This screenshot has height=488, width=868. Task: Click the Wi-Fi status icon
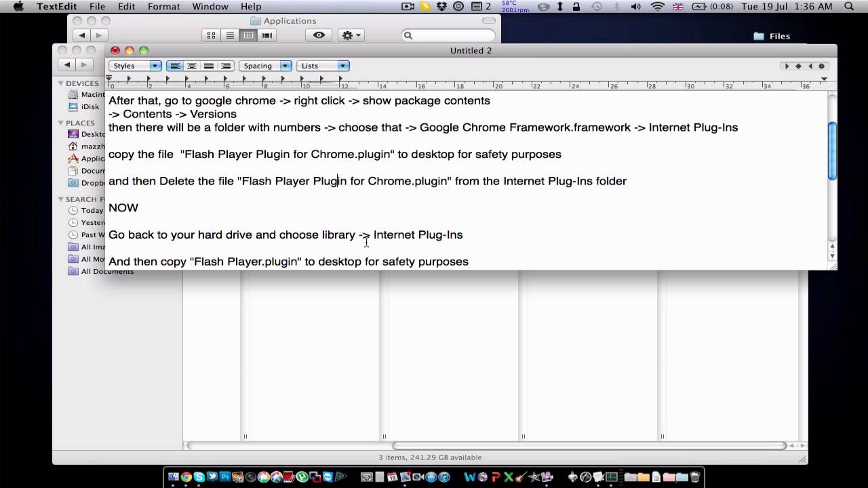(x=657, y=7)
